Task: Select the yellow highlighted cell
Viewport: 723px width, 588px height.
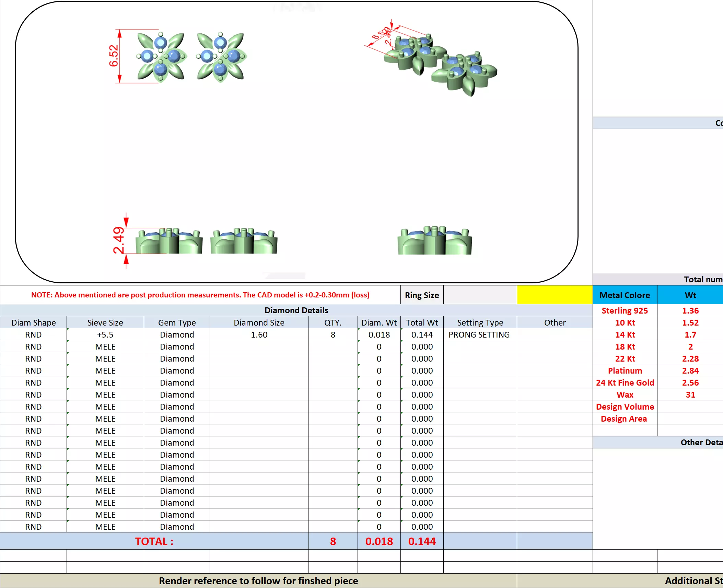Action: 554,295
